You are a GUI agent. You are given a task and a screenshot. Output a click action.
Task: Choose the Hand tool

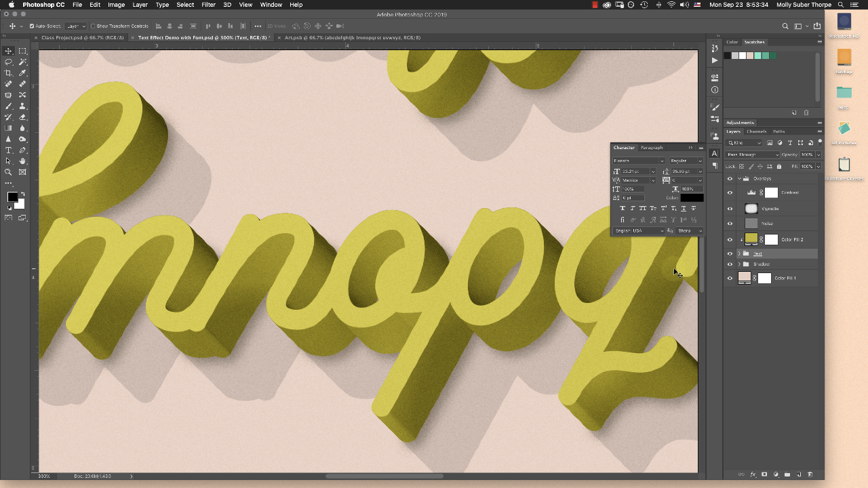22,161
